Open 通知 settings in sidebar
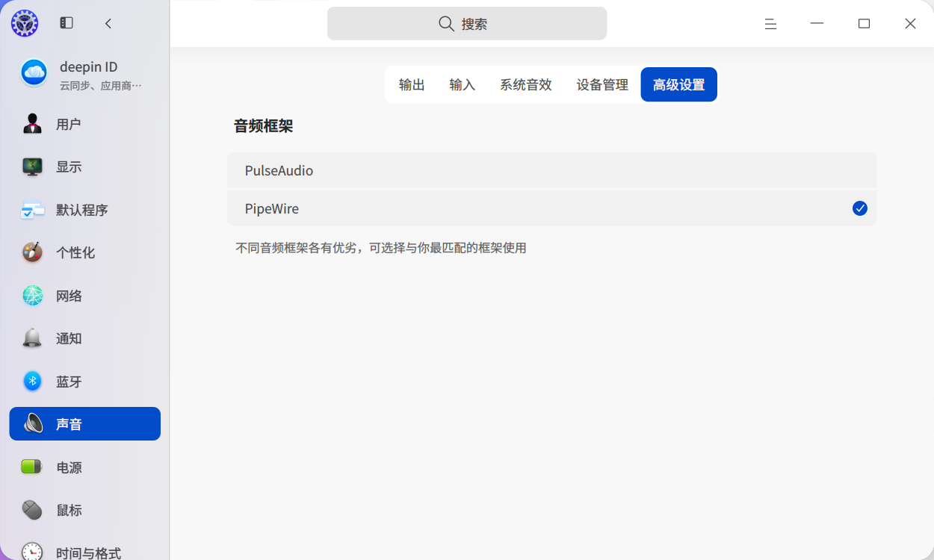Screen dimensions: 934x560 point(85,338)
